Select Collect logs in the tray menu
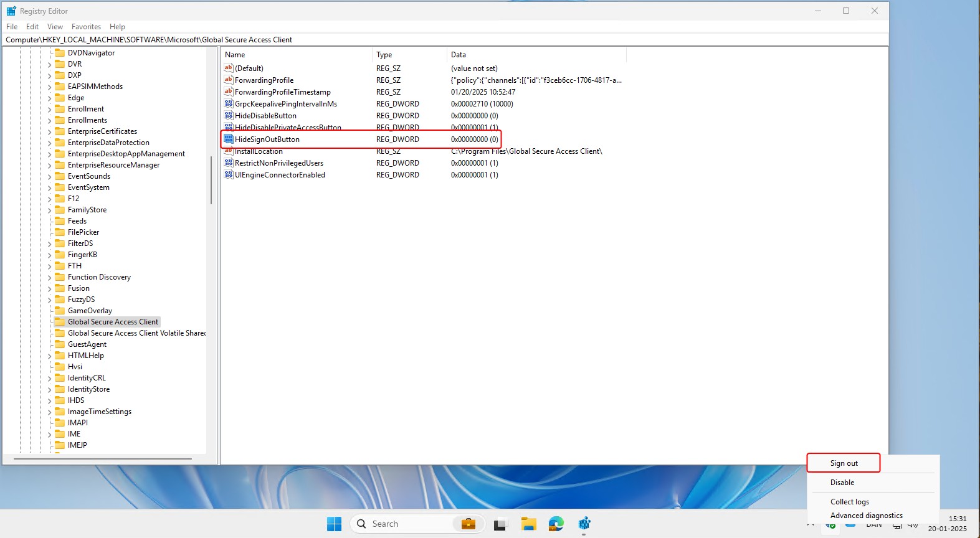Screen dimensions: 980x538 tap(850, 502)
